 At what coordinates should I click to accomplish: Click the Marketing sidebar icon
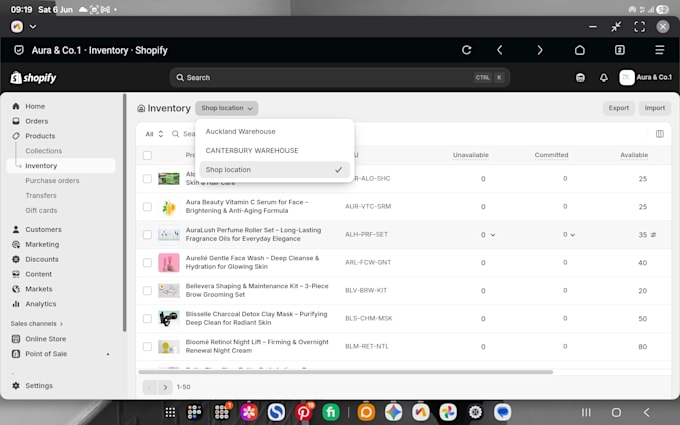(x=16, y=244)
